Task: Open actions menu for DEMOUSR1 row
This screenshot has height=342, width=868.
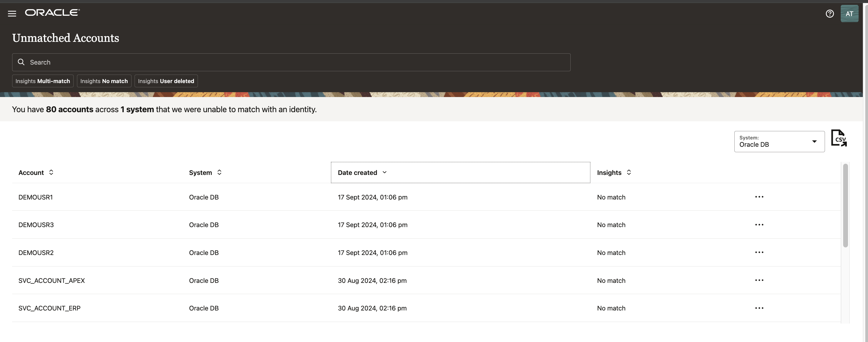Action: pos(759,197)
